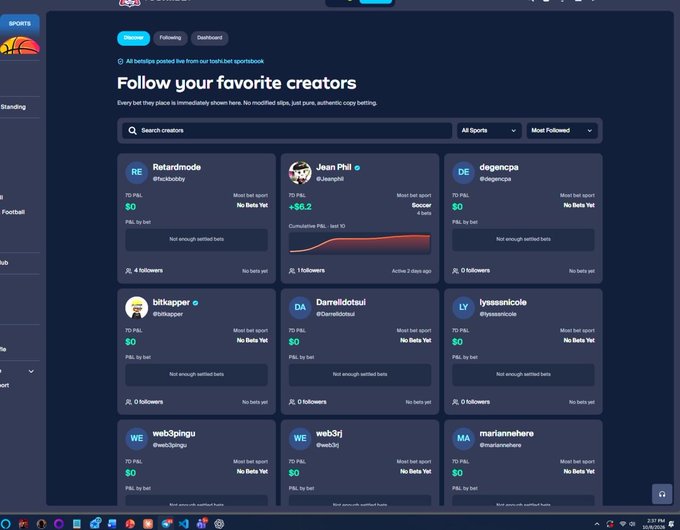Click 'Soccer' most bet sport label
The height and width of the screenshot is (530, 680).
click(422, 205)
